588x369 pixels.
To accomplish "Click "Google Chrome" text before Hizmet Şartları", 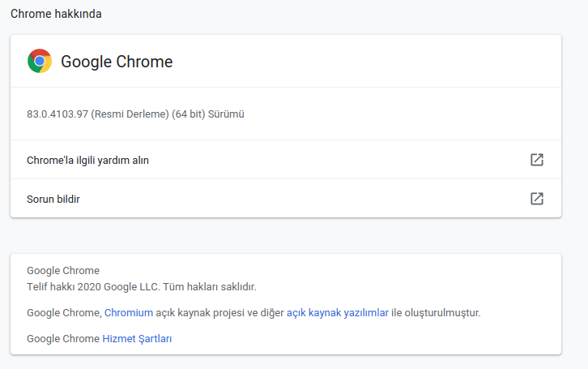I will click(63, 339).
